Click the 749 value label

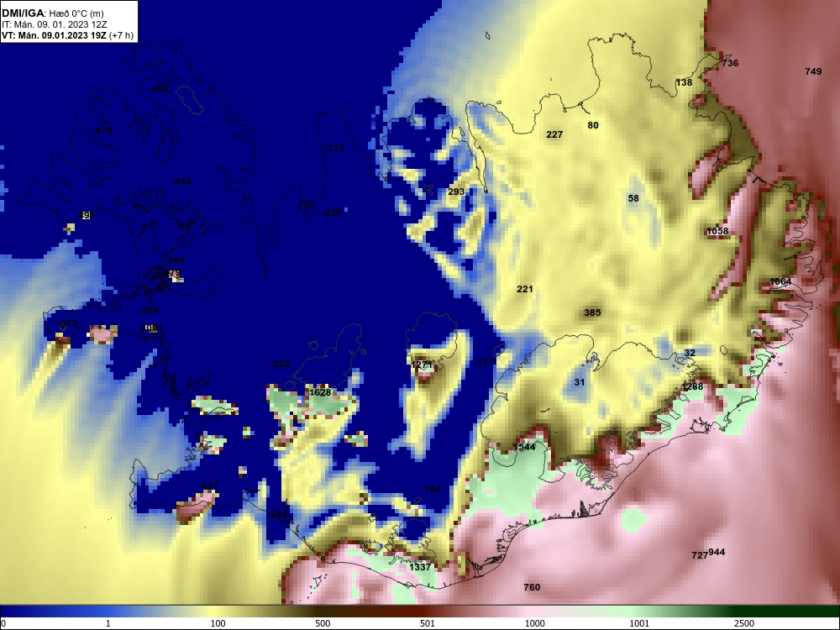(x=813, y=71)
